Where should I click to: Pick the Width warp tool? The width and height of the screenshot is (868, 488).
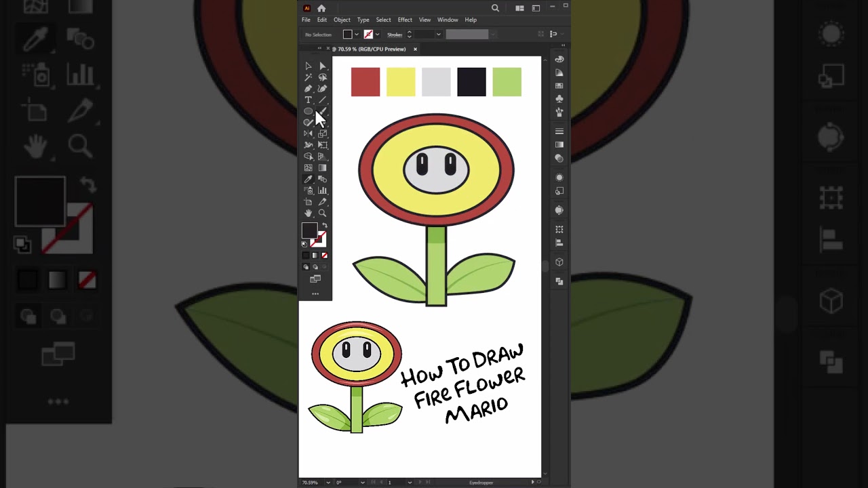tap(308, 145)
